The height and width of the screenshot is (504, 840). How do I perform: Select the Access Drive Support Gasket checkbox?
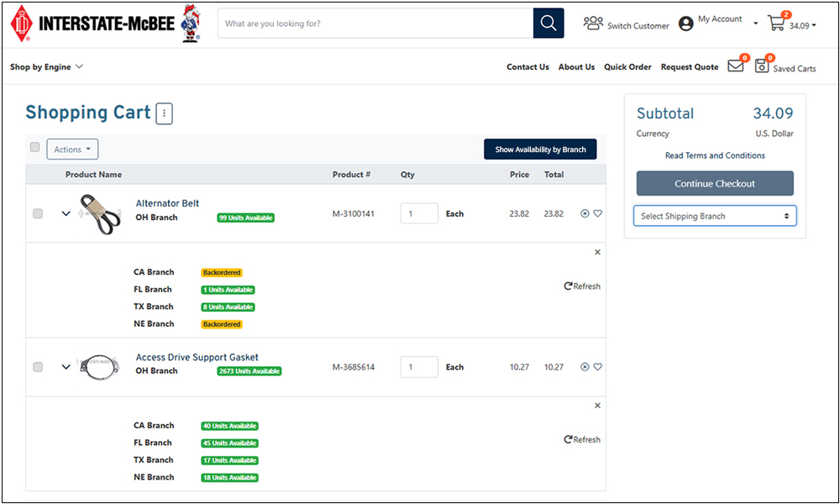[x=38, y=367]
